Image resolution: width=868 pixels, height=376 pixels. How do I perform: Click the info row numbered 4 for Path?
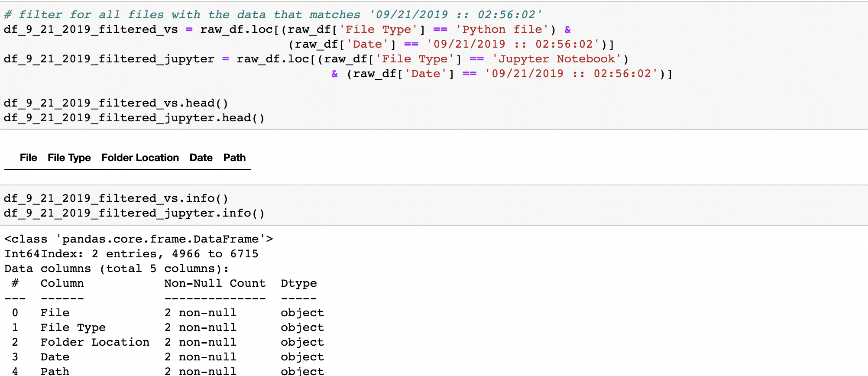point(168,371)
